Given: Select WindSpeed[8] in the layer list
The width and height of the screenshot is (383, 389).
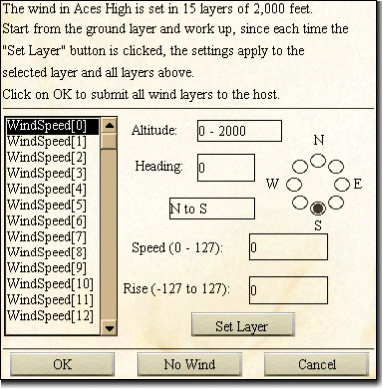Looking at the screenshot, I should pyautogui.click(x=52, y=253).
